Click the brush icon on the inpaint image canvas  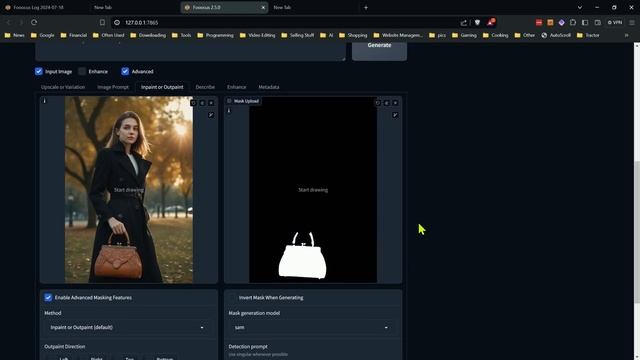click(211, 115)
